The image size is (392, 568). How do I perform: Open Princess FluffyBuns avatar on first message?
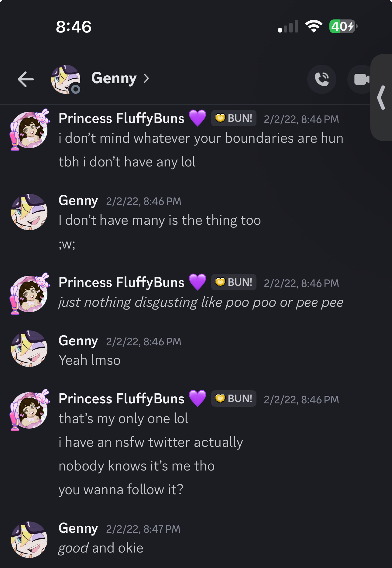[29, 130]
